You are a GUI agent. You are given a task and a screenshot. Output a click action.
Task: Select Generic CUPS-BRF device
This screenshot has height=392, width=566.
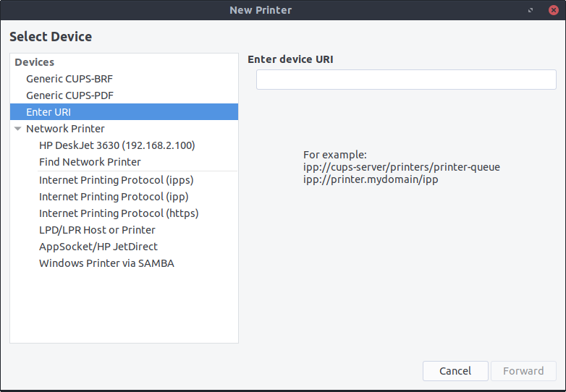point(69,79)
